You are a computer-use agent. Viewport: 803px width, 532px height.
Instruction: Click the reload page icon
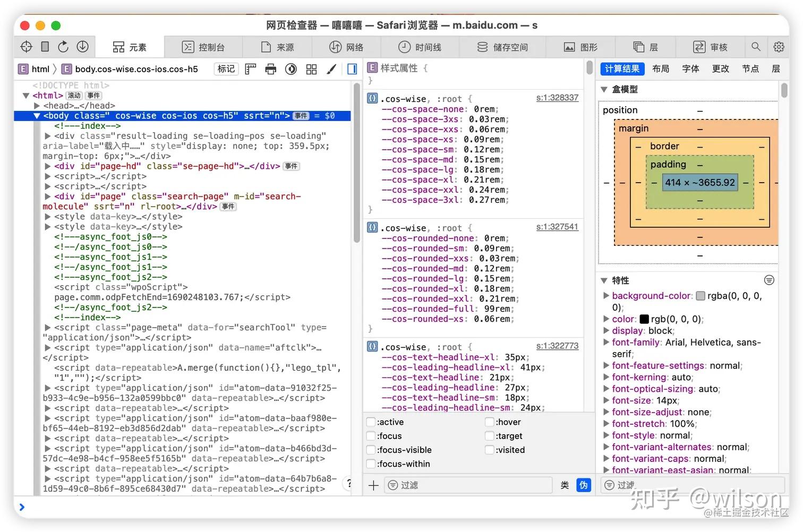coord(63,47)
